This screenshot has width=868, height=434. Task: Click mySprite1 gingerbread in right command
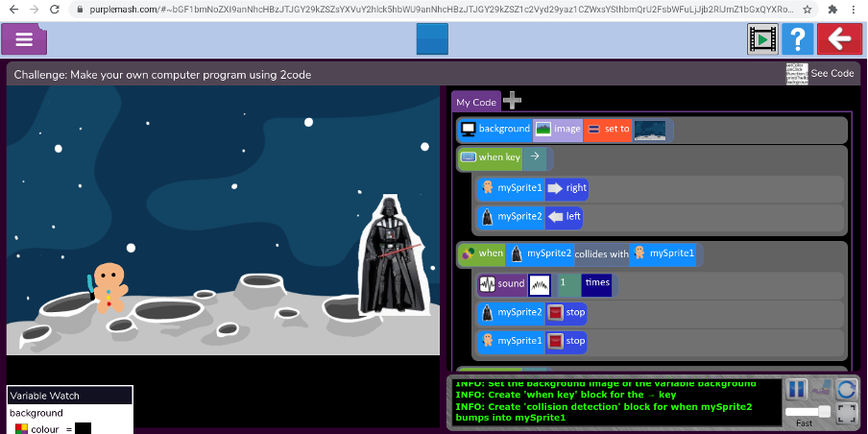point(511,188)
